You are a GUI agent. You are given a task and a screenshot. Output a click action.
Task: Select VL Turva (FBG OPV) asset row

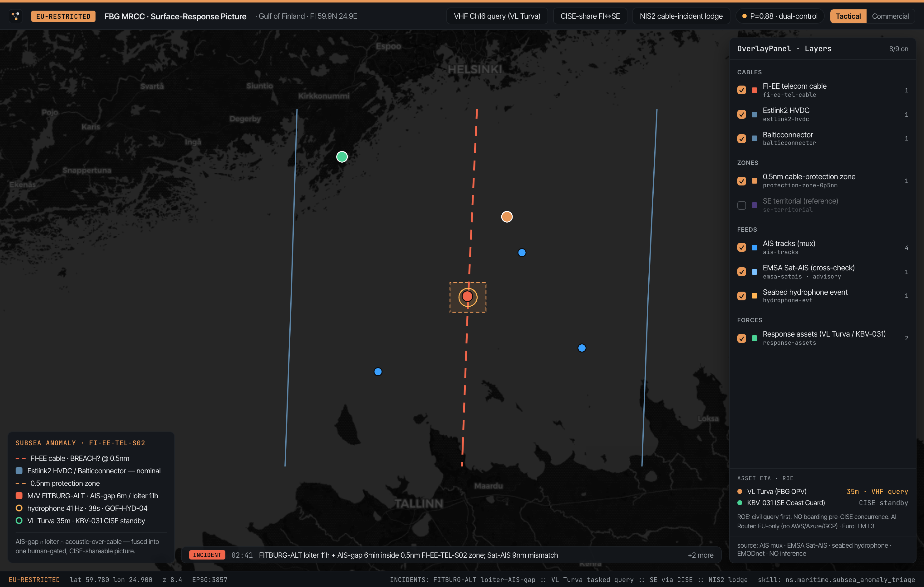(x=822, y=491)
